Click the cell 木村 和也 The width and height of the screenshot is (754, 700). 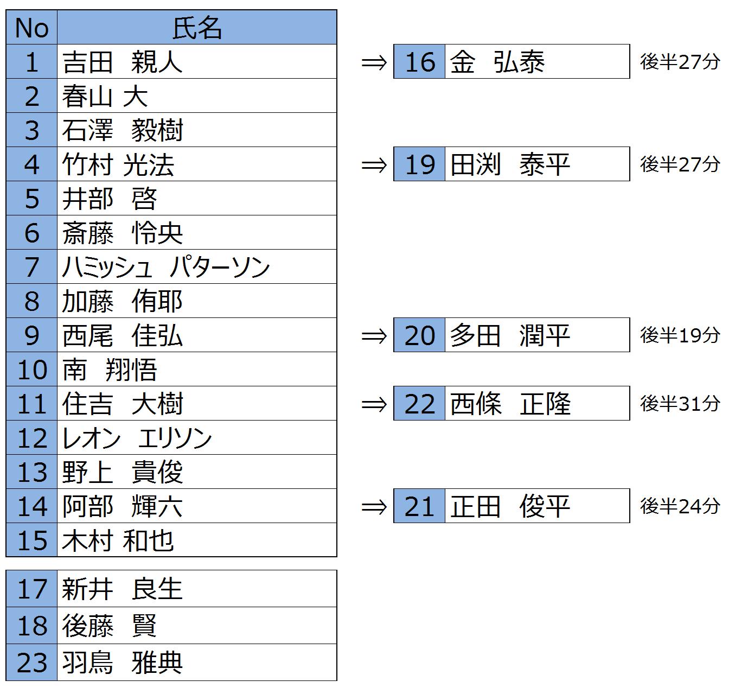196,540
